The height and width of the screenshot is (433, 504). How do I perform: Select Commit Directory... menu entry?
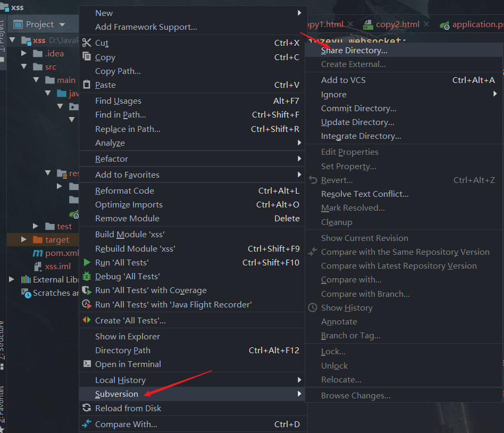click(404, 109)
